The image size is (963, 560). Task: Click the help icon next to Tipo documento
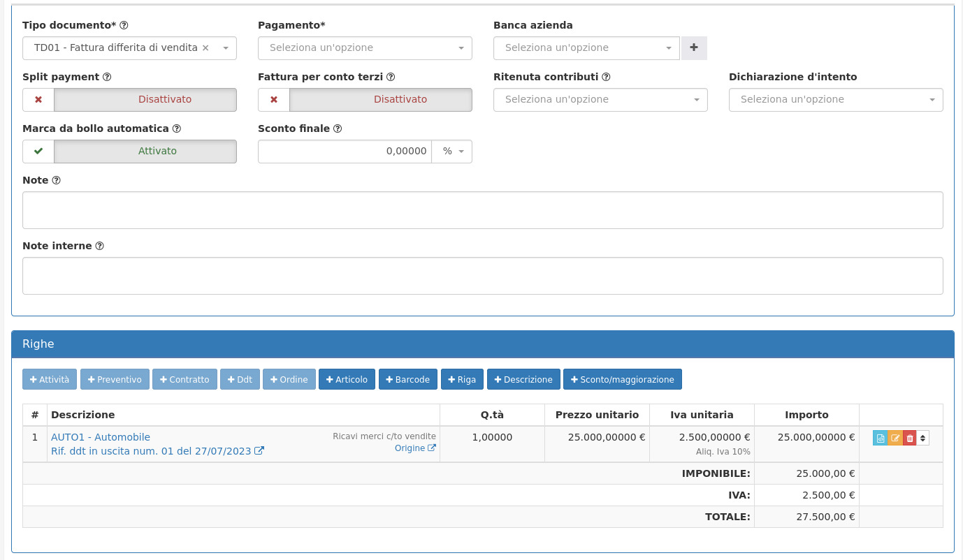point(124,25)
